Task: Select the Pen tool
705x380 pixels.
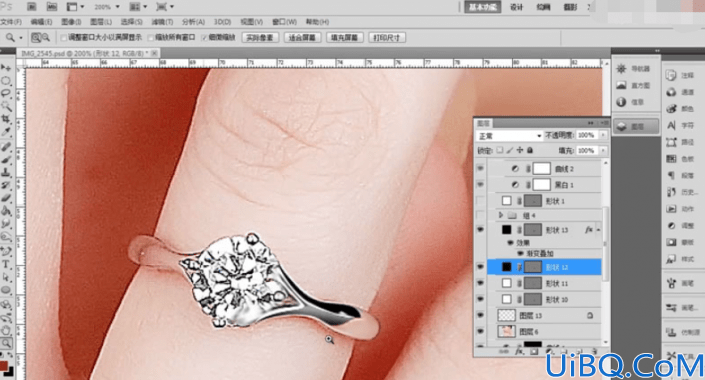Action: click(x=6, y=251)
